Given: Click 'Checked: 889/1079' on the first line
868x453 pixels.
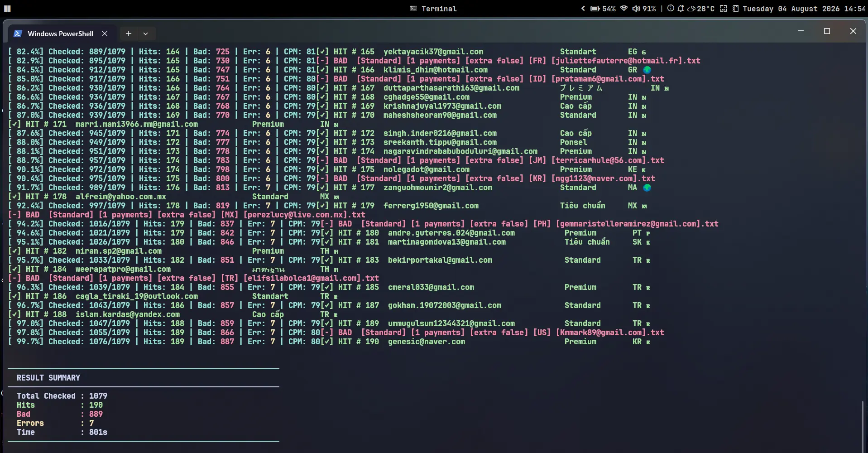Looking at the screenshot, I should pos(87,52).
